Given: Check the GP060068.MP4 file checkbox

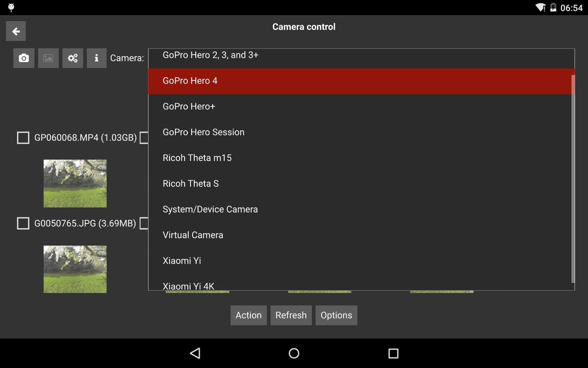Looking at the screenshot, I should [x=23, y=138].
